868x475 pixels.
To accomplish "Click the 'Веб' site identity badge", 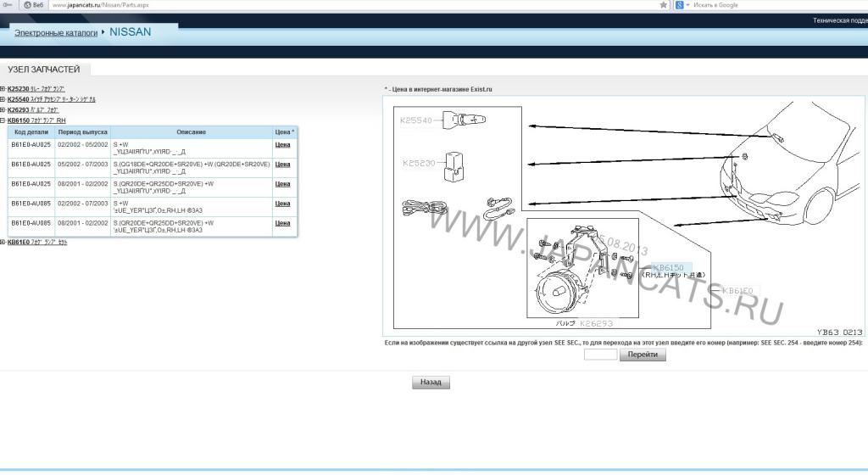I will click(x=33, y=5).
